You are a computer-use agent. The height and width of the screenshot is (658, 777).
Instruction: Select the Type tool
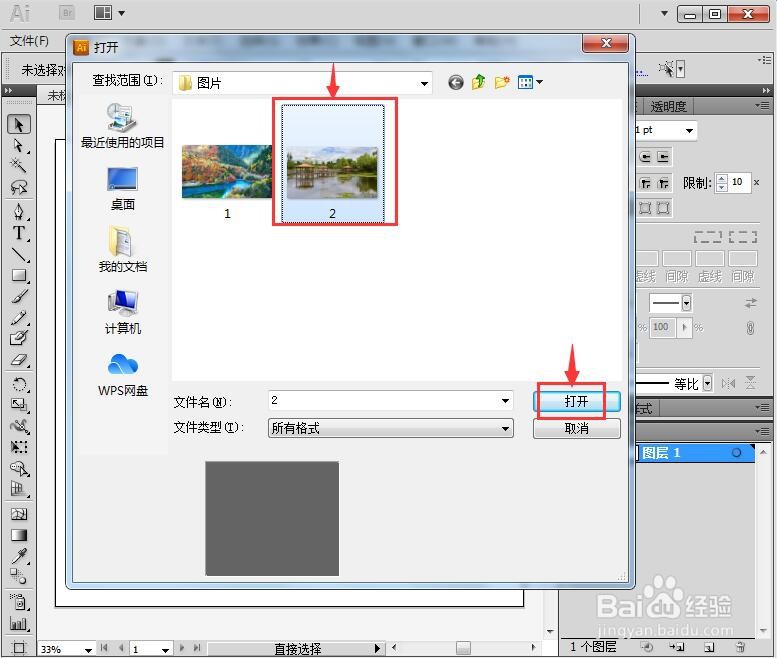19,233
